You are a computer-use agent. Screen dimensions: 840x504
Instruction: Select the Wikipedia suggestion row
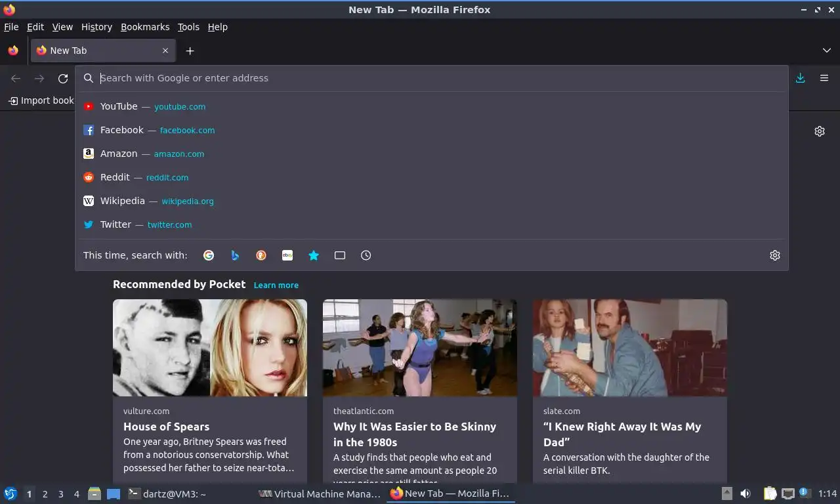click(x=432, y=201)
